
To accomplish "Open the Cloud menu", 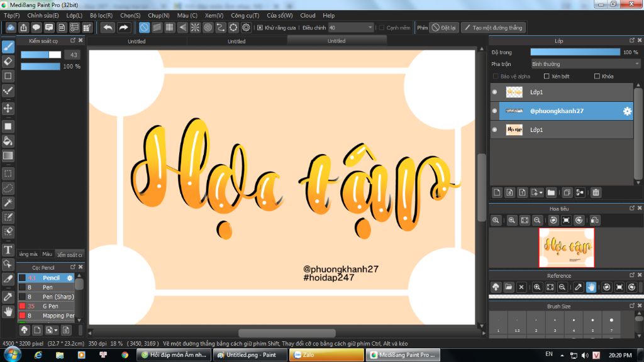I will (308, 15).
